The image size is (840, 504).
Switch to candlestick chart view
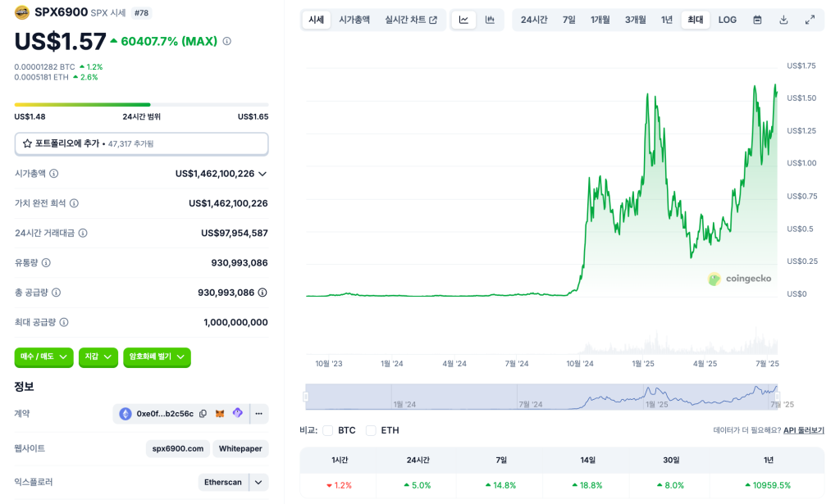point(490,20)
